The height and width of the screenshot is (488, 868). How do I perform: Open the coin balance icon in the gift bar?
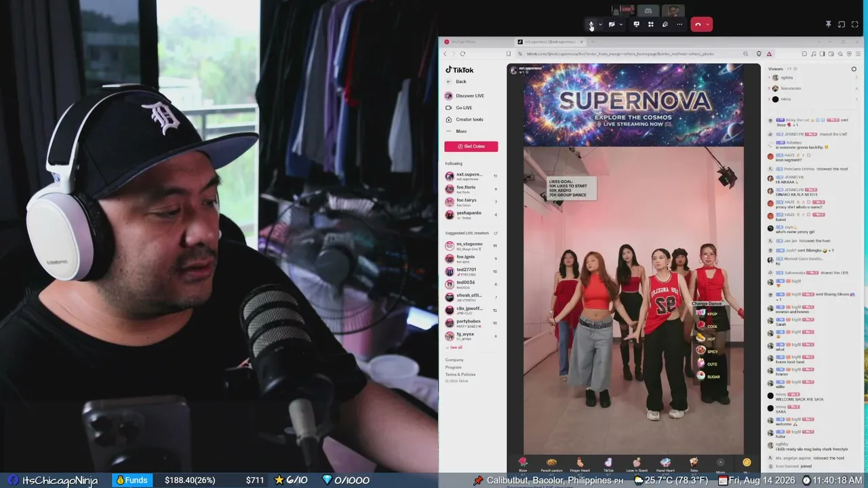tap(747, 462)
